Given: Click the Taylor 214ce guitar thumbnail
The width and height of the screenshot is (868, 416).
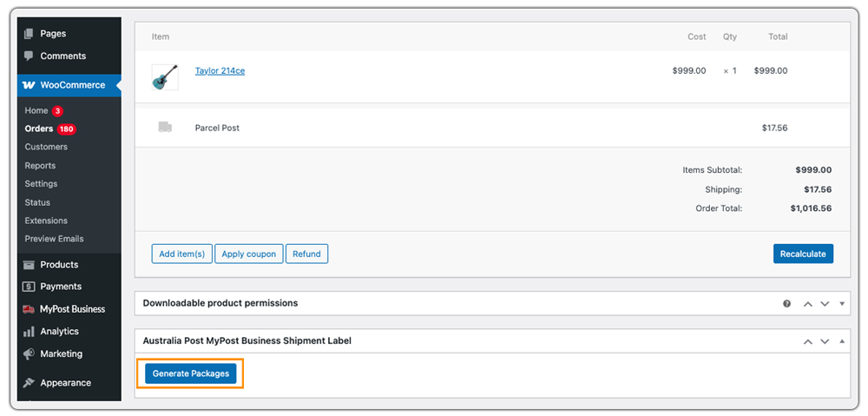Looking at the screenshot, I should (x=165, y=77).
